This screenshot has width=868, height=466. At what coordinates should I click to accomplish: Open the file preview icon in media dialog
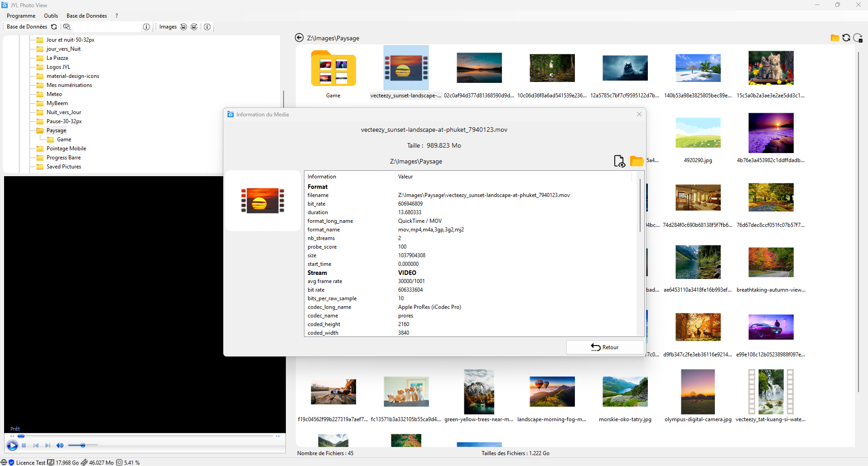(x=619, y=161)
